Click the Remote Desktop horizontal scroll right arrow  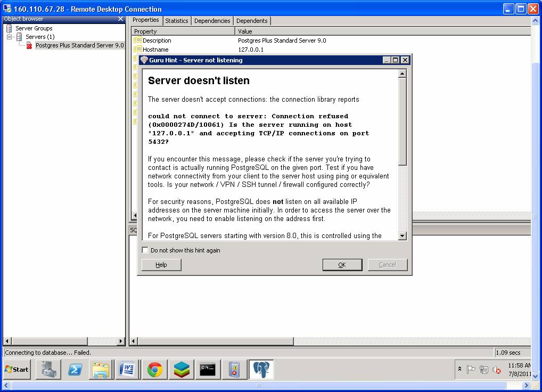(526, 385)
